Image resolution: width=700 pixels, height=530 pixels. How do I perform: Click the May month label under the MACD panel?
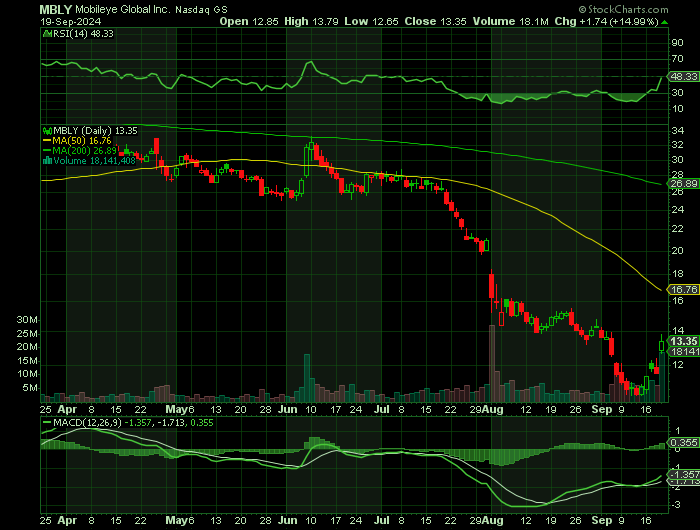click(176, 520)
